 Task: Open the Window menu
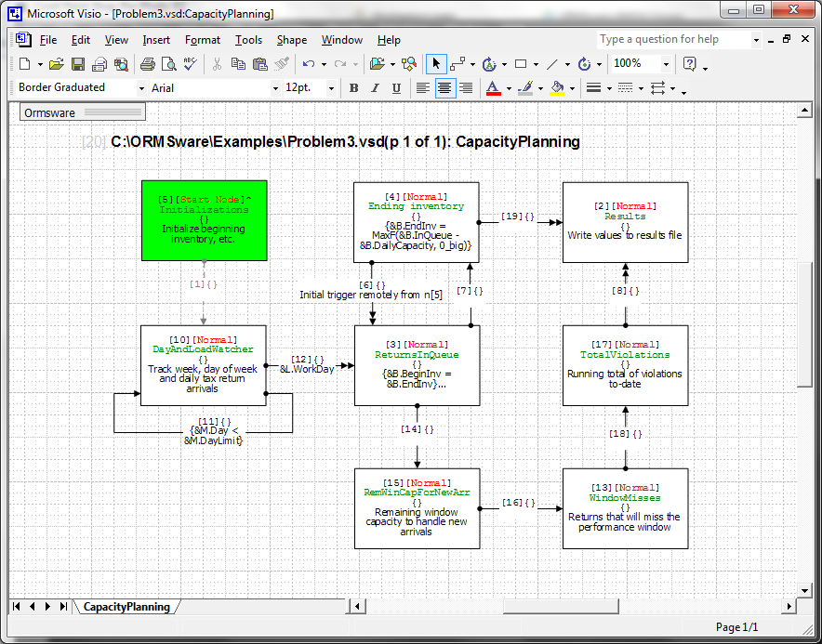[x=342, y=40]
